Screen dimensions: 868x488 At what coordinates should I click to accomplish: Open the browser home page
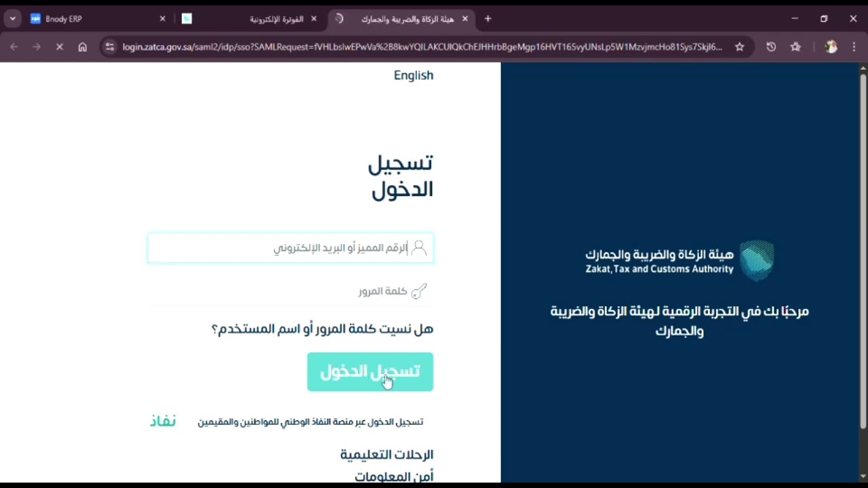[83, 47]
